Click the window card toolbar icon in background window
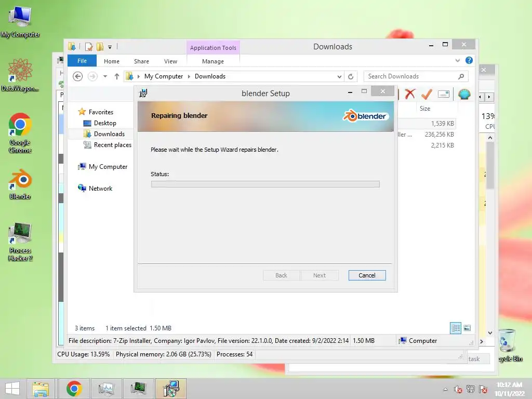Image resolution: width=532 pixels, height=399 pixels. click(x=444, y=94)
